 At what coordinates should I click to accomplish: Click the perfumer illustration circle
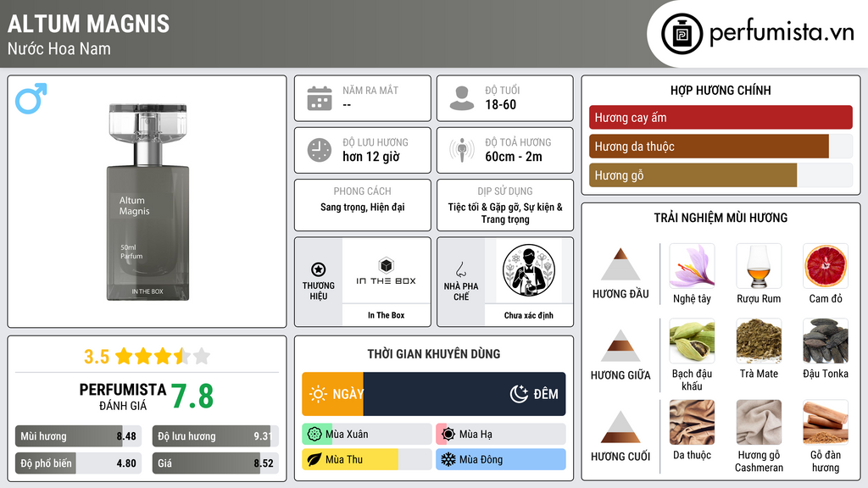(529, 270)
